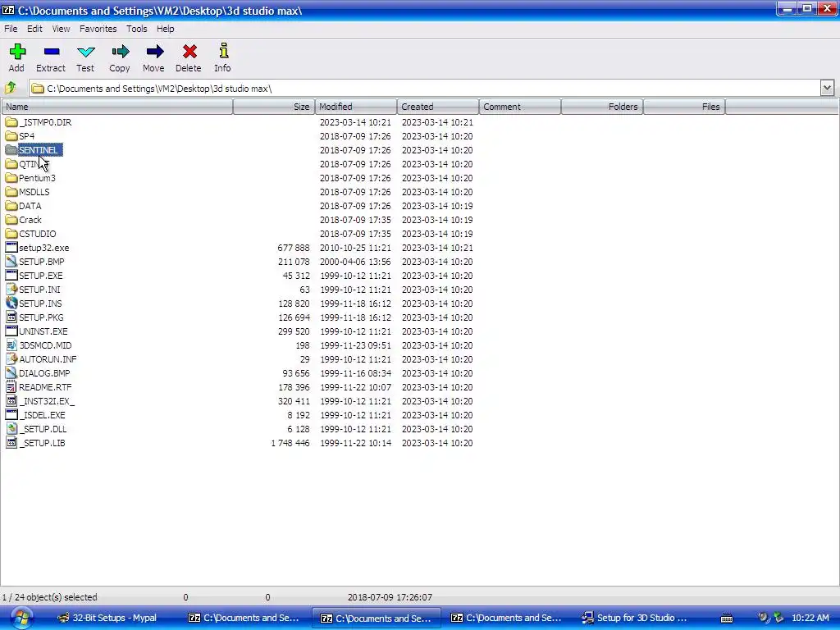Screen dimensions: 840x630
Task: Open the Edit menu
Action: click(x=34, y=29)
